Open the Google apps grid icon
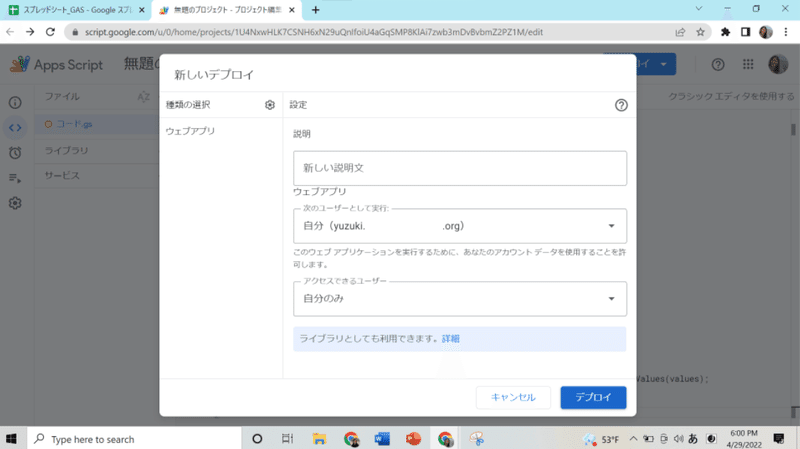 click(748, 64)
